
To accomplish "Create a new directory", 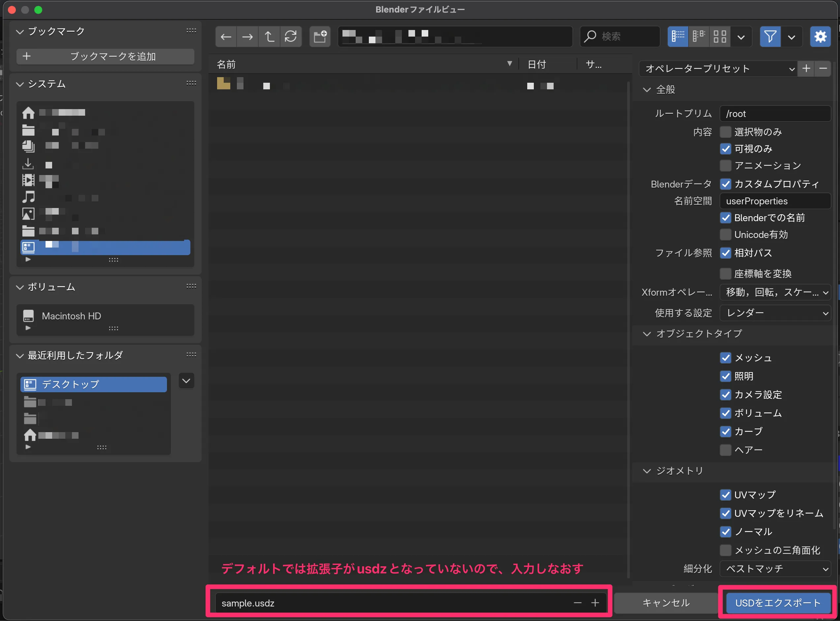I will 319,37.
